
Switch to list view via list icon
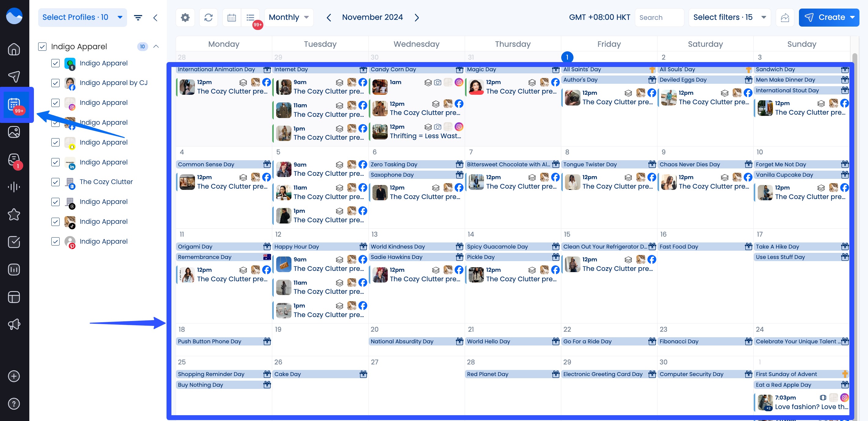tap(250, 17)
